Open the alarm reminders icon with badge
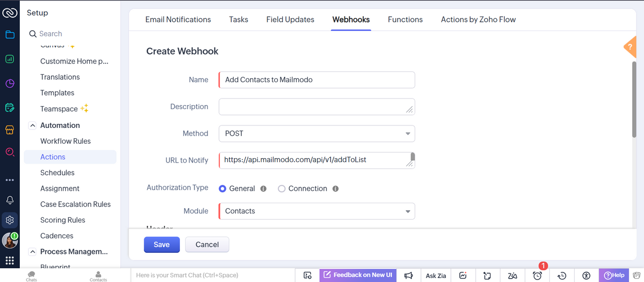Image resolution: width=644 pixels, height=282 pixels. 537,276
